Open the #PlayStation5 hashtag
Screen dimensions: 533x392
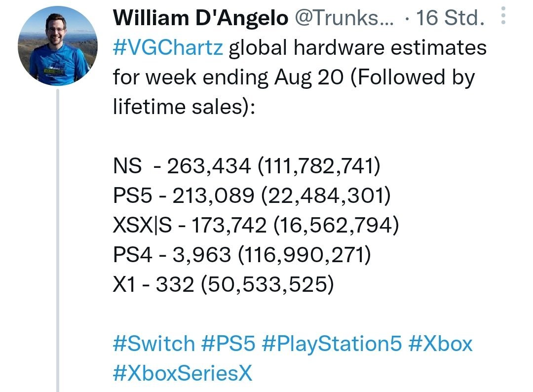tap(332, 344)
